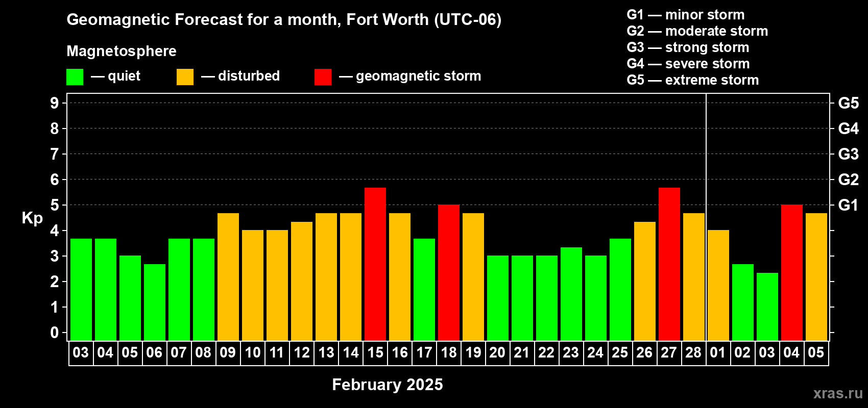Click the orange bar for February 10
Screen dimensions: 868x408
coord(253,286)
